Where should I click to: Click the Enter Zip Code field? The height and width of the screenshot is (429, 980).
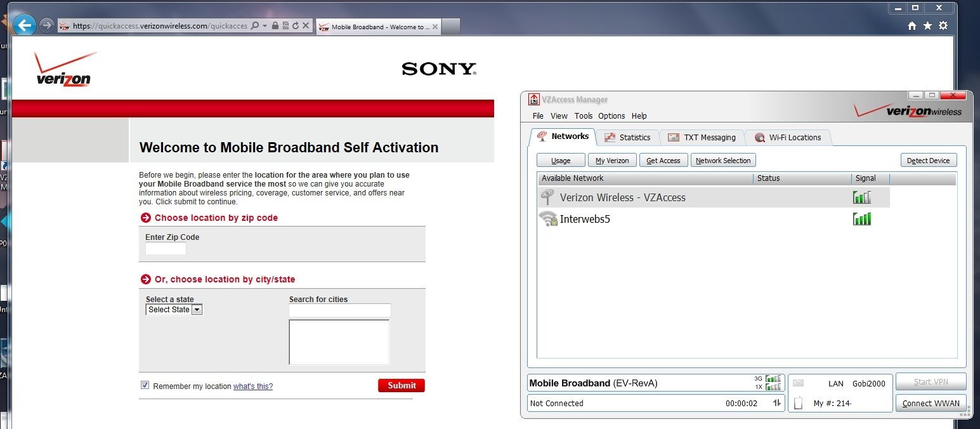click(x=166, y=249)
